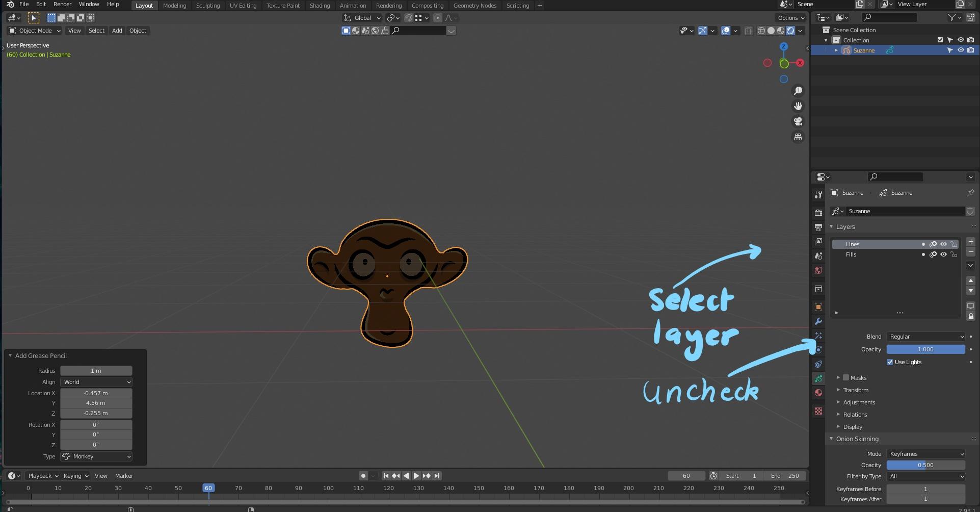Jump to the last frame in the timeline
This screenshot has width=980, height=512.
tap(437, 476)
